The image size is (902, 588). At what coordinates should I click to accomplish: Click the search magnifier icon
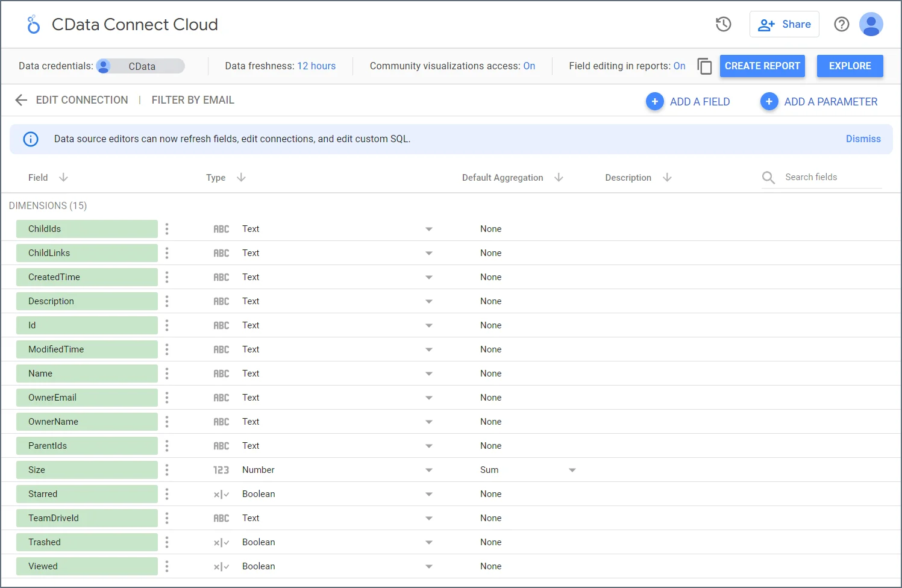point(768,177)
